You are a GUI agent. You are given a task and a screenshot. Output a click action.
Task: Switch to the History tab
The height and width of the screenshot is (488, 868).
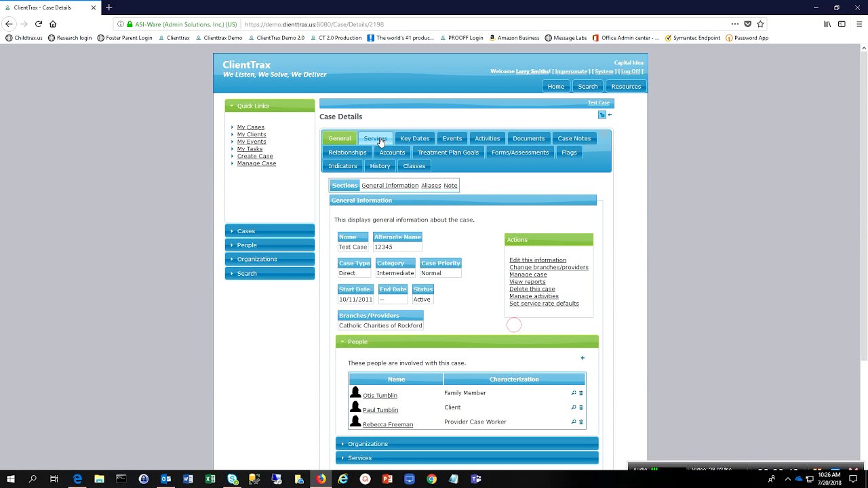[380, 166]
